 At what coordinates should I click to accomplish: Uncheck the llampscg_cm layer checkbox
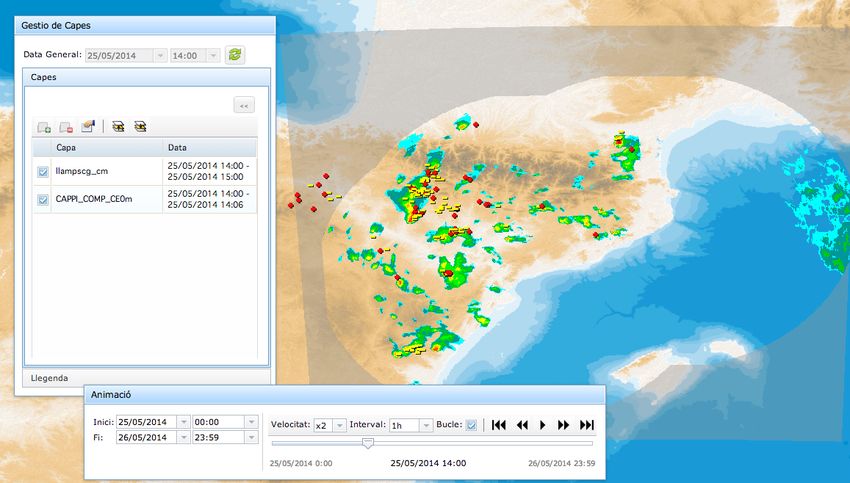click(x=43, y=171)
